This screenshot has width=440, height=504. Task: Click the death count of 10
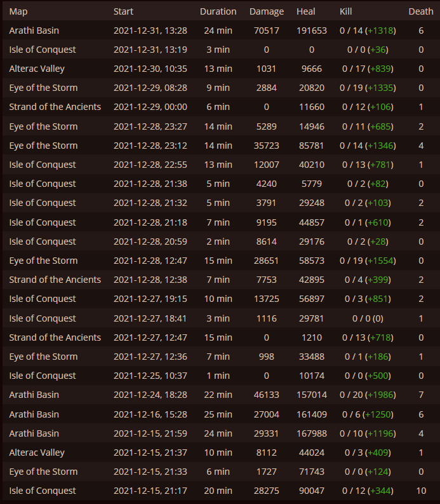421,491
